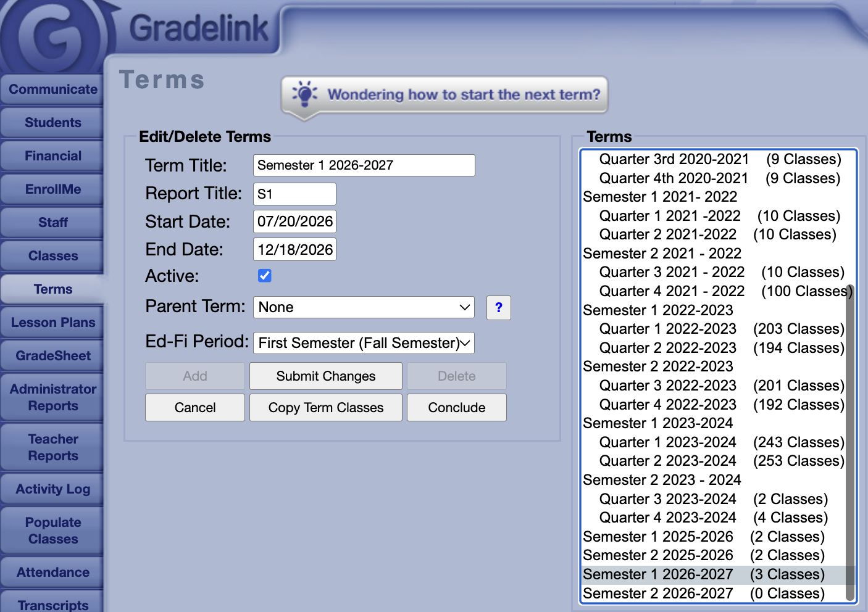This screenshot has height=612, width=868.
Task: Click the Cancel button
Action: click(195, 408)
